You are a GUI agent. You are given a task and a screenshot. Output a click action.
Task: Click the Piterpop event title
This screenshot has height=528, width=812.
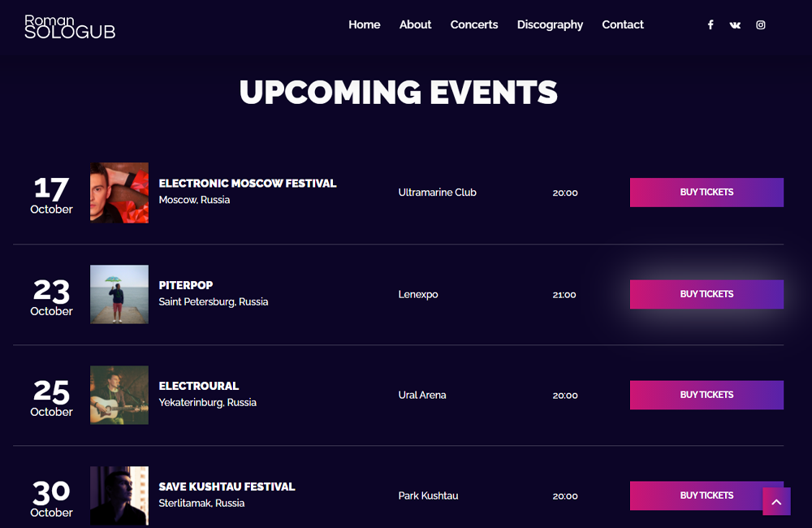coord(185,285)
